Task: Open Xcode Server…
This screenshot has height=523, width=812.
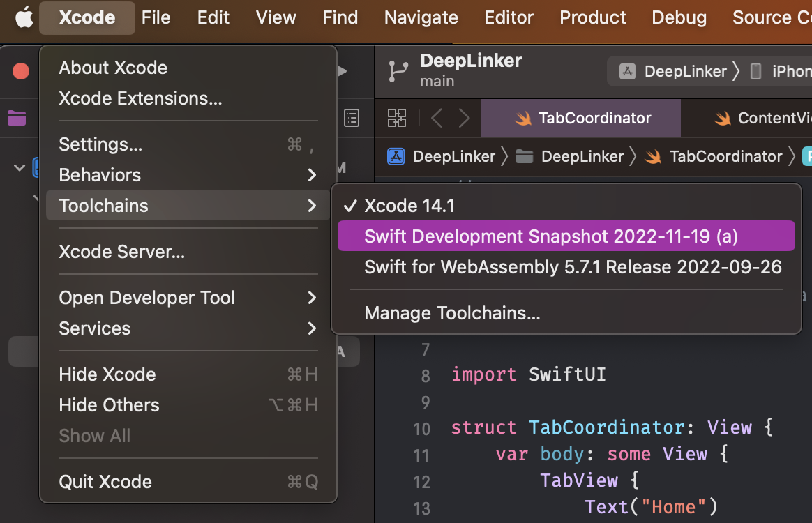Action: pyautogui.click(x=188, y=252)
